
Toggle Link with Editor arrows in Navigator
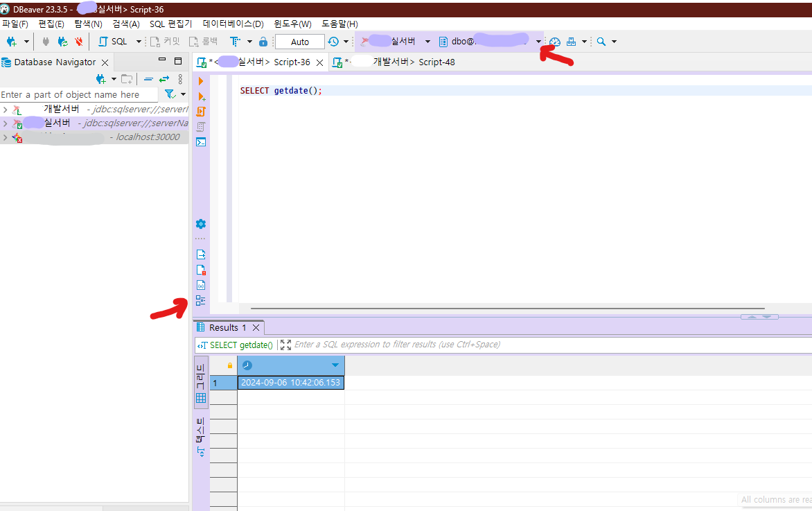click(x=164, y=79)
